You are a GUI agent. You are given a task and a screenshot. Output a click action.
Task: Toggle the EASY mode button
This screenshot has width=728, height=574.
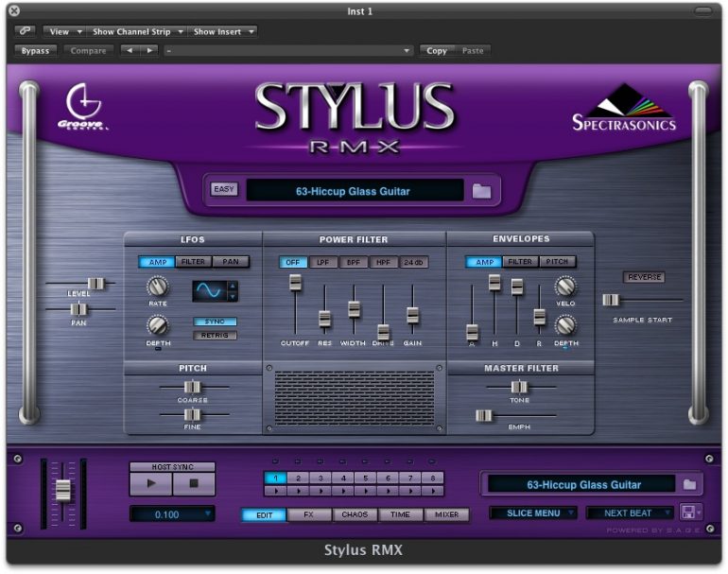click(x=224, y=189)
